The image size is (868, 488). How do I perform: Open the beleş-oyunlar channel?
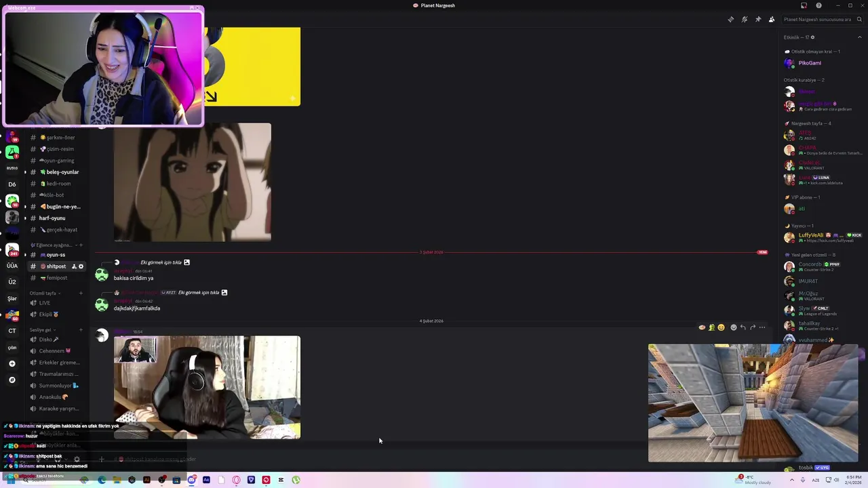click(57, 172)
